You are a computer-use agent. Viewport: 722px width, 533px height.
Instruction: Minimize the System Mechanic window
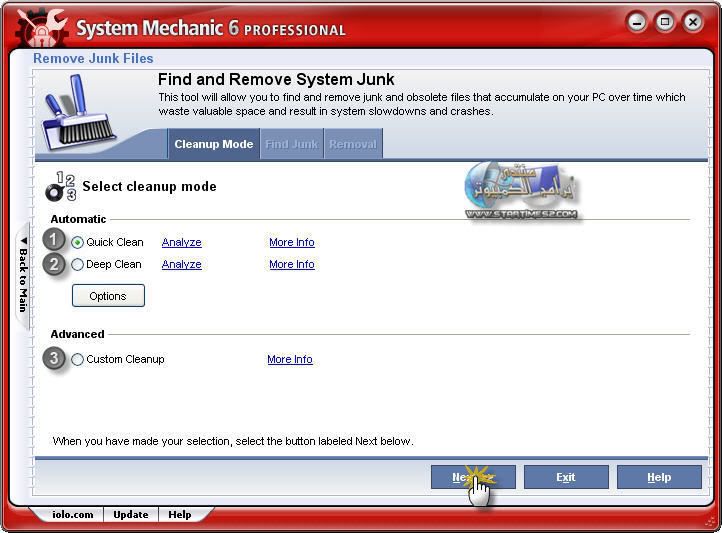click(x=637, y=22)
